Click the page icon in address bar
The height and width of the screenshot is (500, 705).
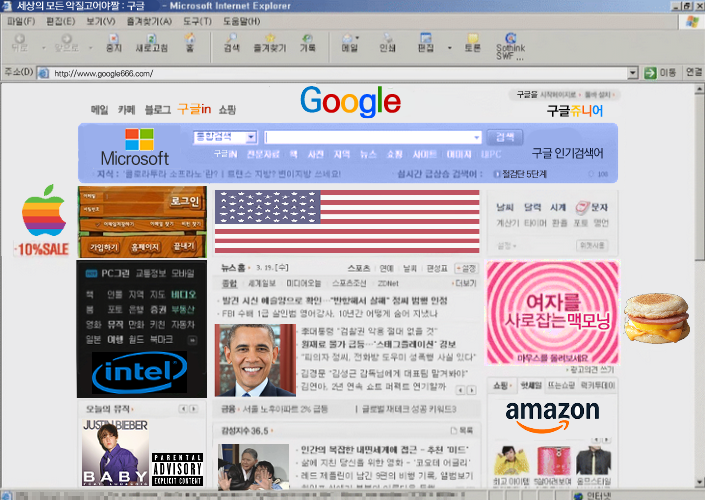click(x=44, y=73)
